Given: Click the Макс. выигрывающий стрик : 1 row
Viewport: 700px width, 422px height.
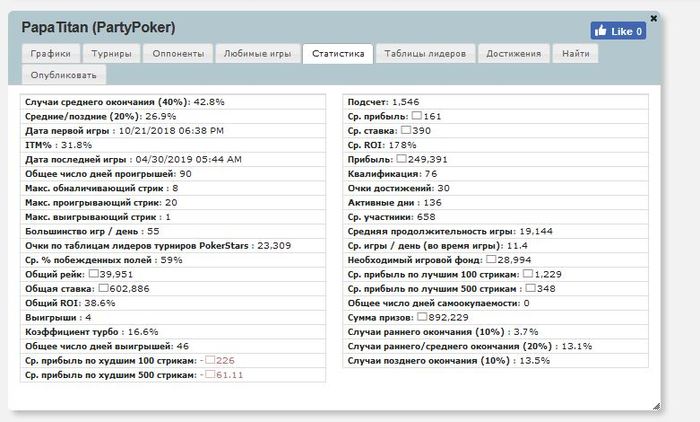Looking at the screenshot, I should click(173, 217).
